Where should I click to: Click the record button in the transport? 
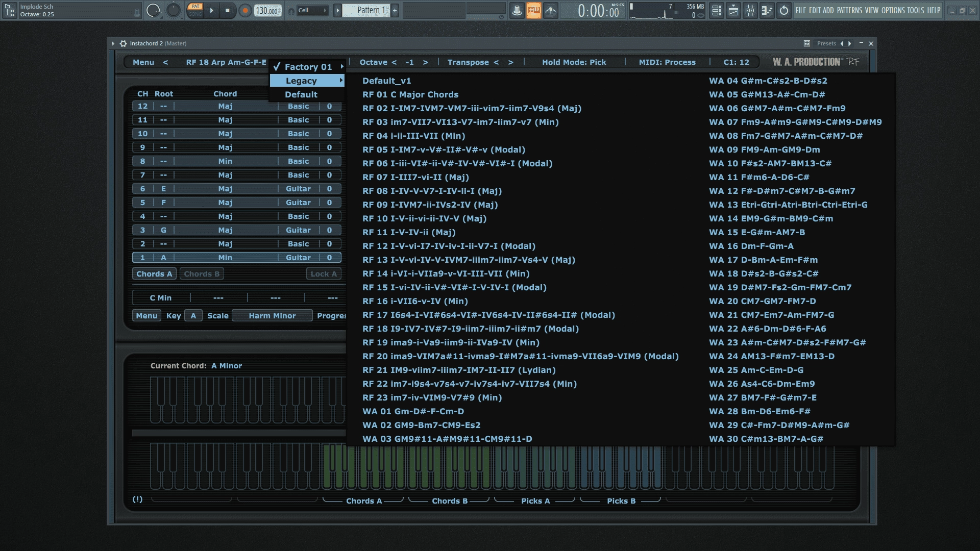click(245, 10)
